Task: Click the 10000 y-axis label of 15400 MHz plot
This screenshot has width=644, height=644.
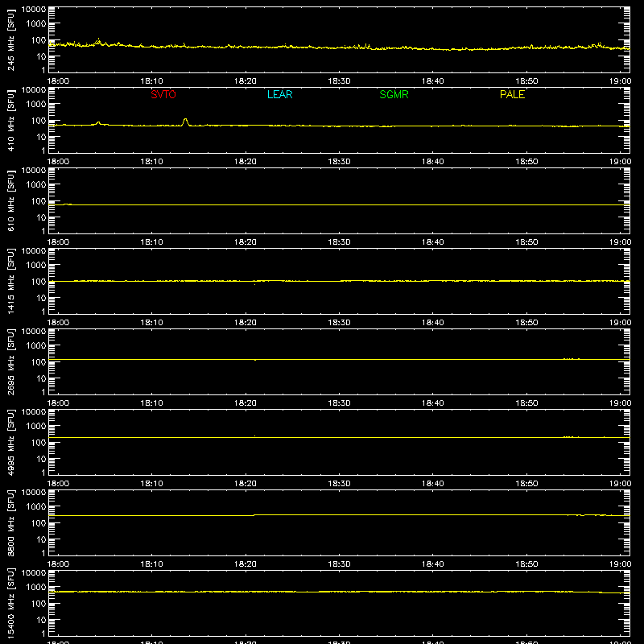Action: coord(34,572)
